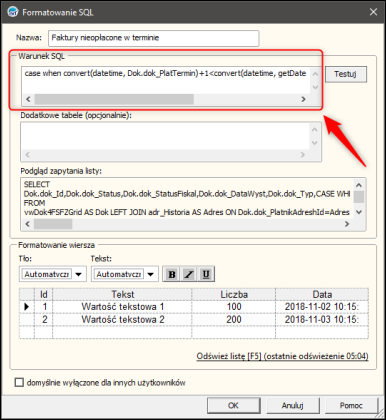386x420 pixels.
Task: Click the Data column header
Action: [322, 294]
